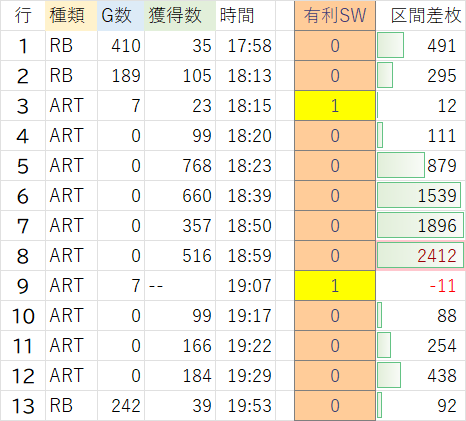Click the 有利SW column header

click(335, 15)
